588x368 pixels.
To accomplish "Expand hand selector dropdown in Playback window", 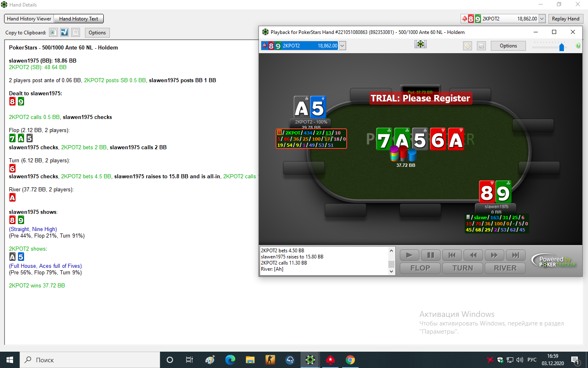I will click(x=343, y=46).
